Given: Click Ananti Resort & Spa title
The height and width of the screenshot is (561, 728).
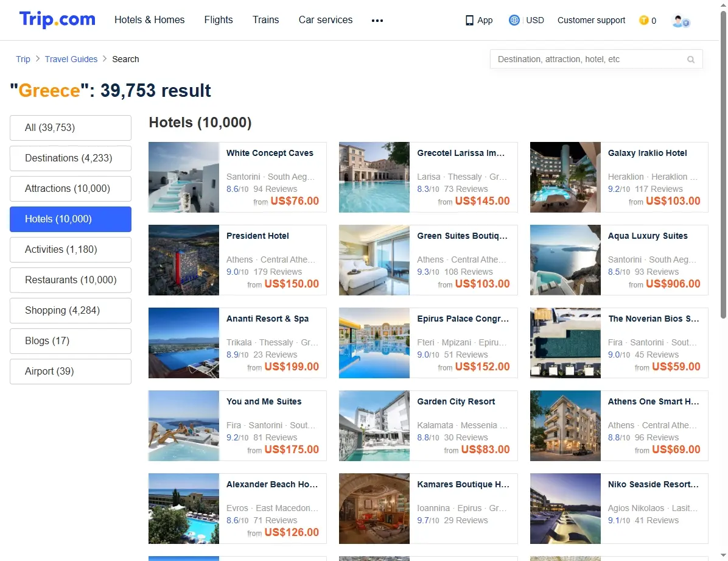Looking at the screenshot, I should coord(267,319).
